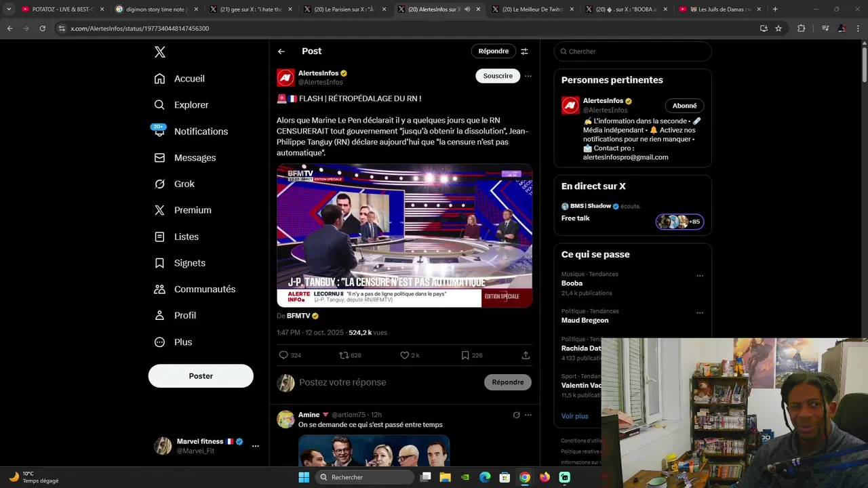
Task: Open Chrome from the taskbar
Action: 525,477
